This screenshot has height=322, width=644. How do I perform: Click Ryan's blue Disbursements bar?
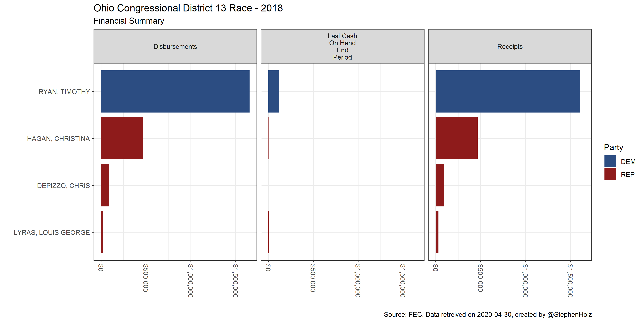coord(175,91)
